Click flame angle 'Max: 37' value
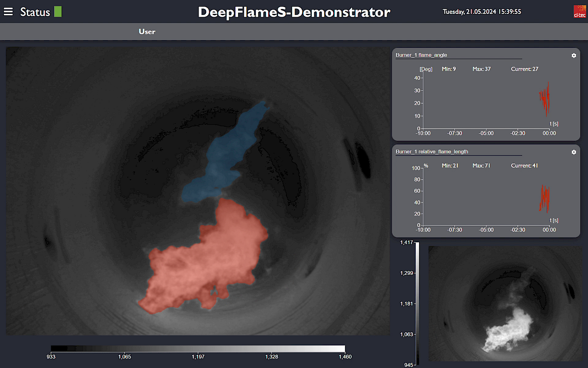The height and width of the screenshot is (368, 588). pos(482,69)
